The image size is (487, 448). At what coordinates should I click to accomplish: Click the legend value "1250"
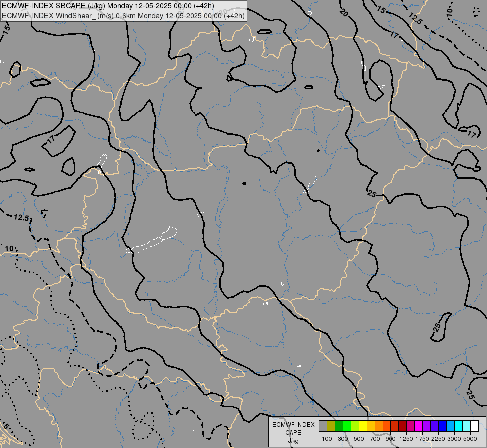pos(406,439)
